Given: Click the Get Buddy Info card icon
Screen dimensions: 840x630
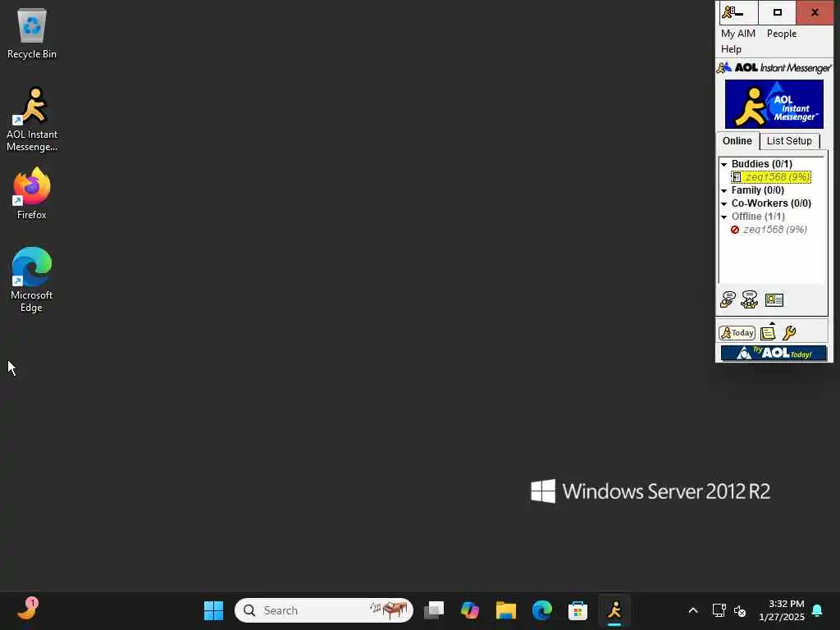Looking at the screenshot, I should pos(774,300).
